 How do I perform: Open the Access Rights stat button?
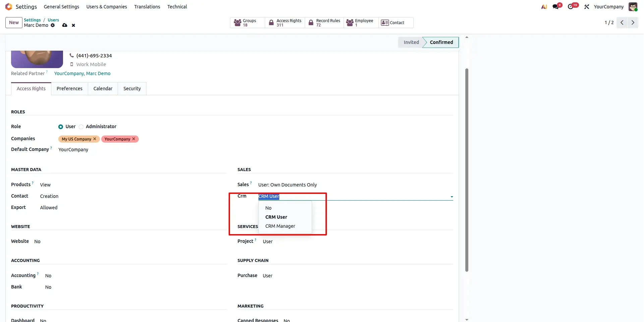click(x=285, y=22)
